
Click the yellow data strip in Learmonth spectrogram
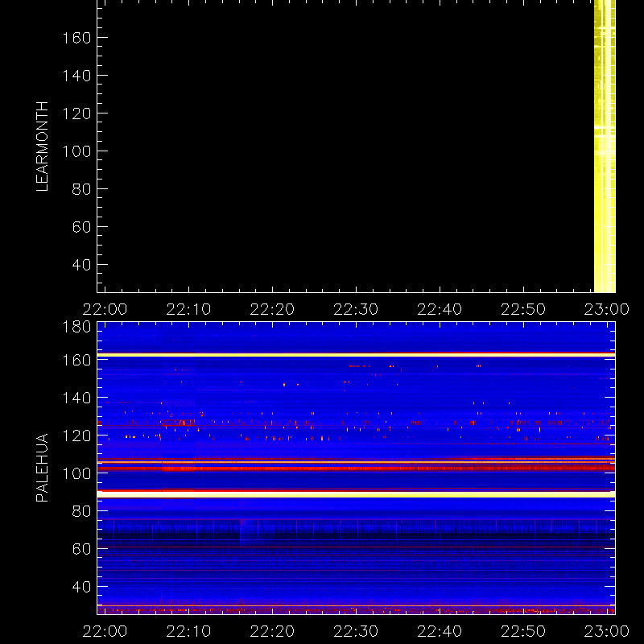point(605,146)
